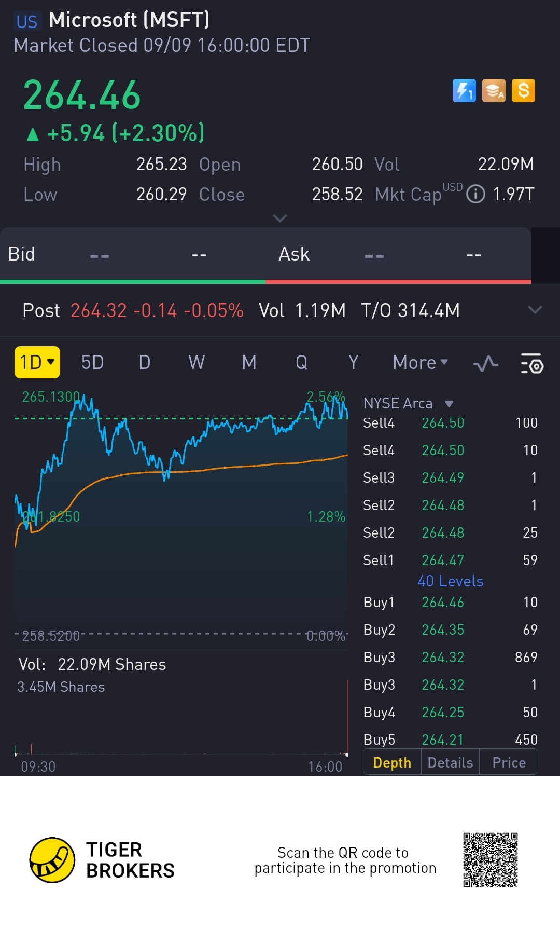Open the 40 Levels link
Viewport: 560px width, 944px height.
point(450,581)
